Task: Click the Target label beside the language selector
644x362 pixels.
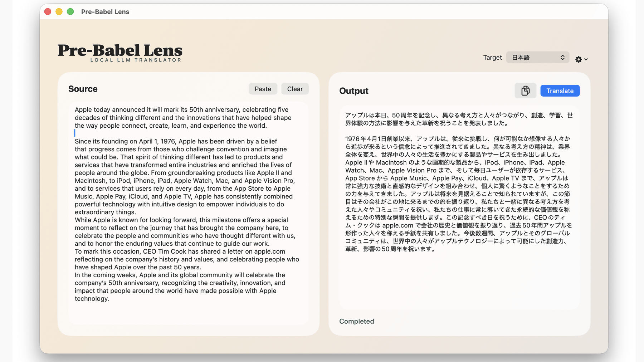Action: pyautogui.click(x=492, y=58)
